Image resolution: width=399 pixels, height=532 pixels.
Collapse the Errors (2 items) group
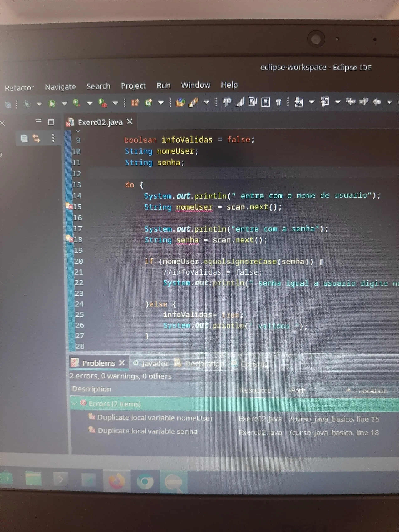pos(75,403)
